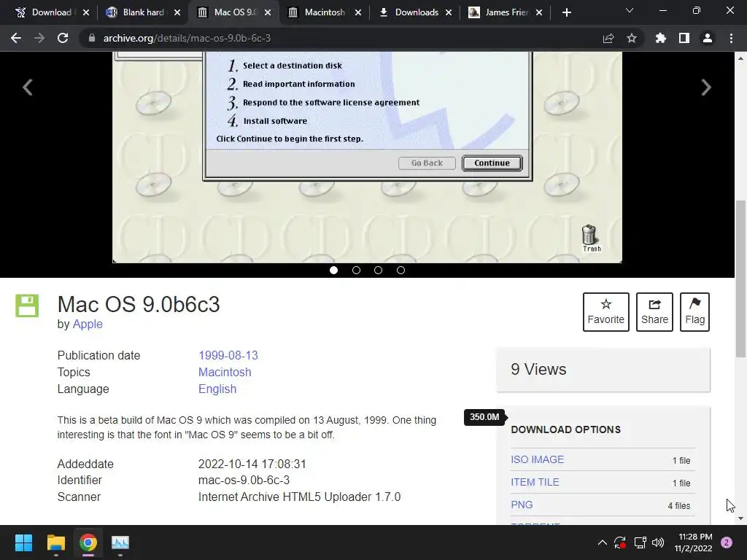Open the Extensions puzzle icon

coord(661,38)
